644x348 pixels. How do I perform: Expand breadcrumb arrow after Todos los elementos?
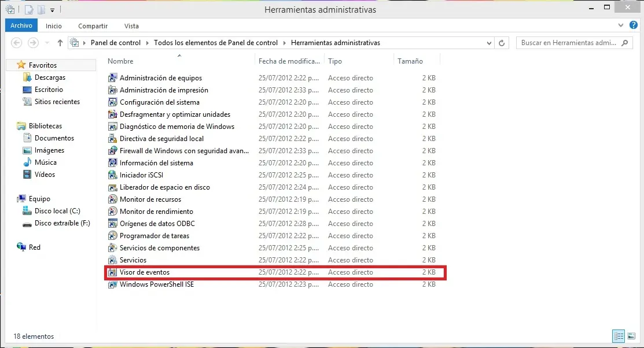(284, 43)
